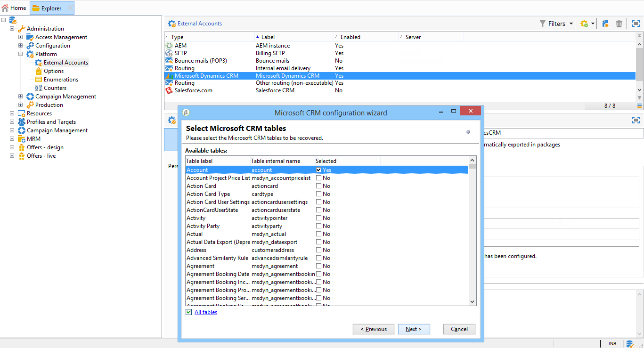Expand the Profiles and Targets node
644x348 pixels.
click(12, 122)
